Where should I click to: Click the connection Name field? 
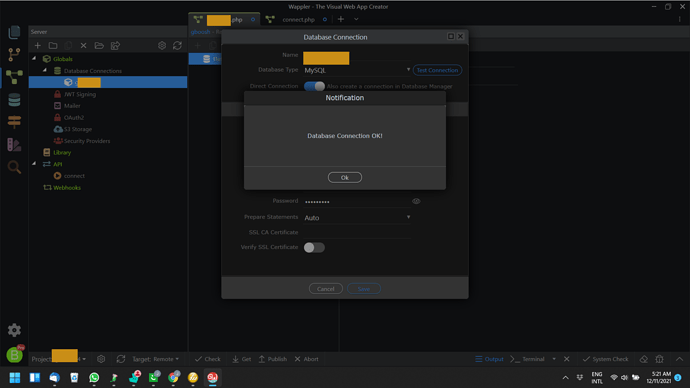click(357, 58)
